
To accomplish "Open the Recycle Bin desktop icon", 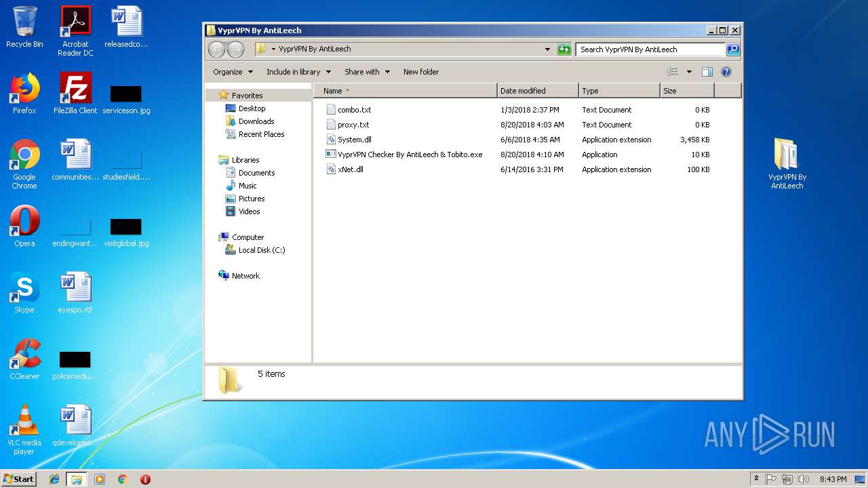I will (24, 27).
